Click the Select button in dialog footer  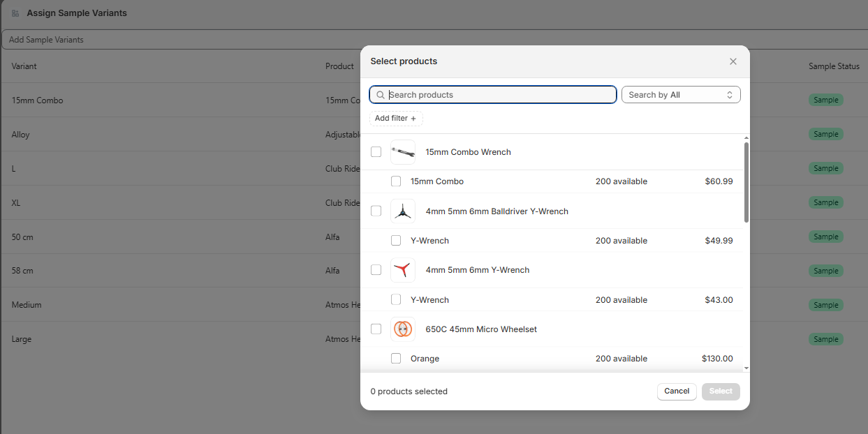click(x=721, y=391)
